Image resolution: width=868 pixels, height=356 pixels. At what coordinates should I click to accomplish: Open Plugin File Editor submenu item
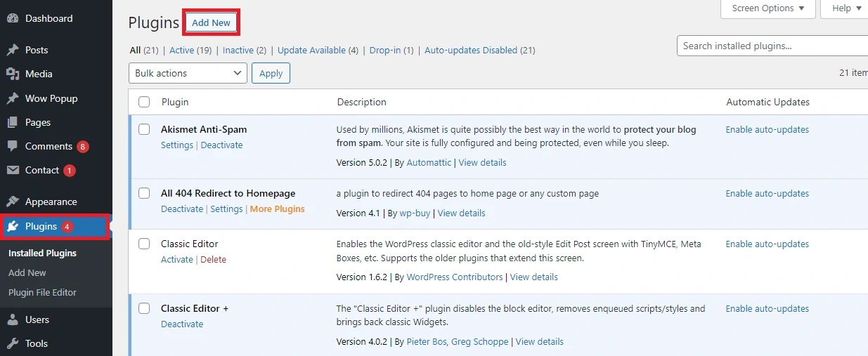(42, 292)
